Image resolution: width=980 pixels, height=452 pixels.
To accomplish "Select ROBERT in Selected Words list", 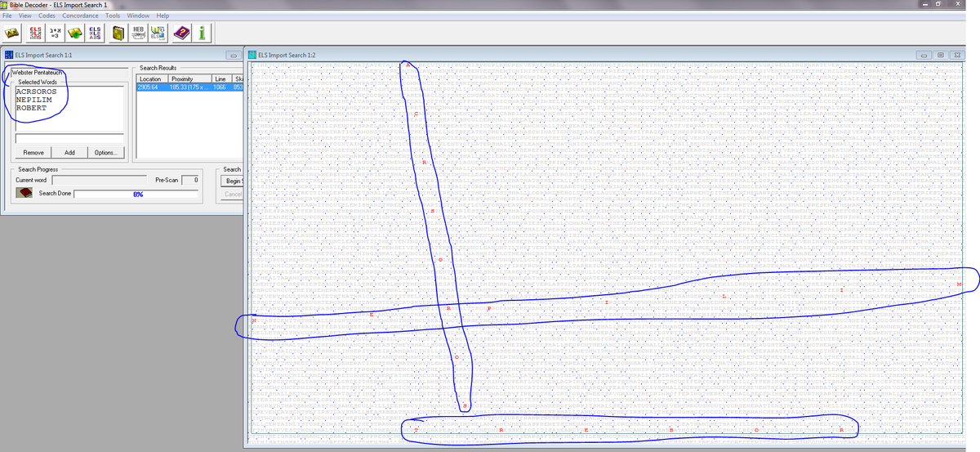I will [x=30, y=108].
